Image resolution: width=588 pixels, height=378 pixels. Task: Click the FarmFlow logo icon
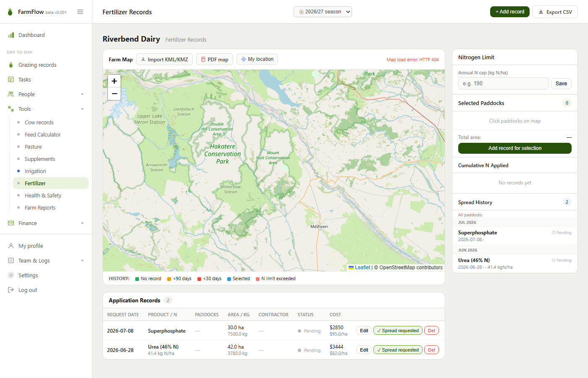[x=10, y=12]
